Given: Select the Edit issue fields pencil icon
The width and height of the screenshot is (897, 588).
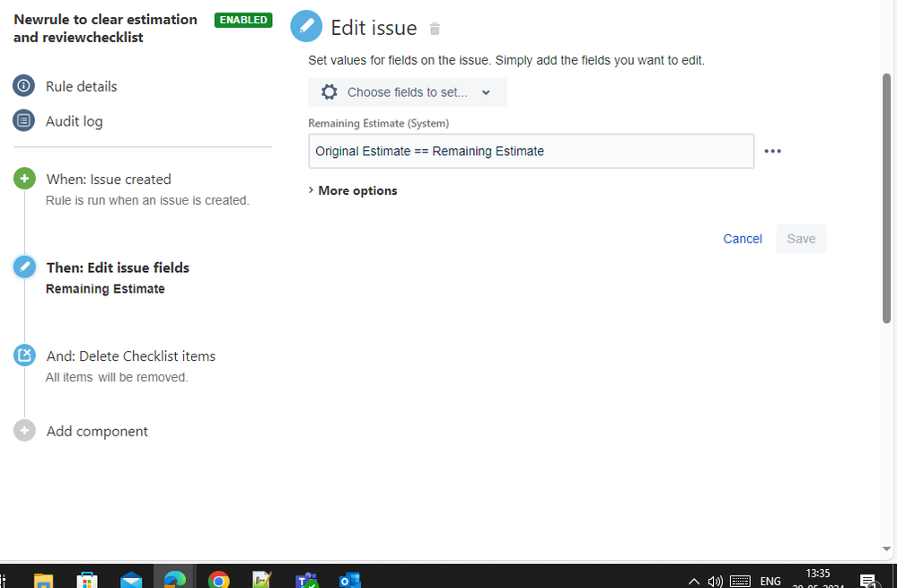Looking at the screenshot, I should pyautogui.click(x=24, y=267).
